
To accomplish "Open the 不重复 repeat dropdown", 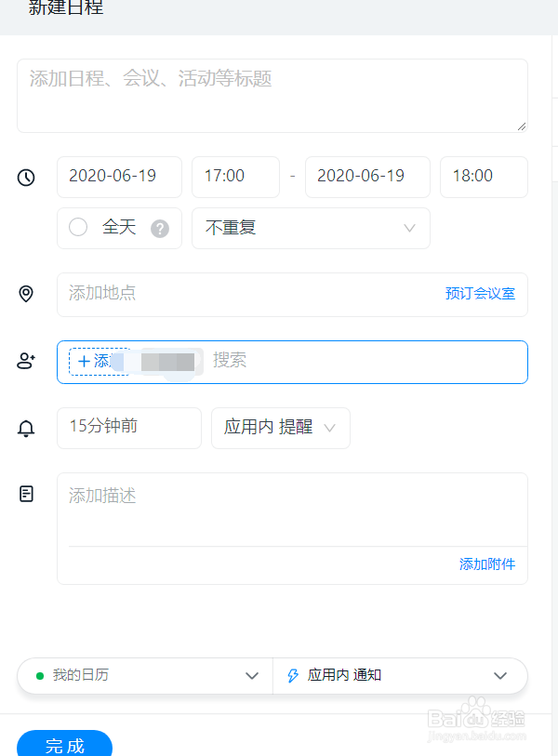I will 311,228.
